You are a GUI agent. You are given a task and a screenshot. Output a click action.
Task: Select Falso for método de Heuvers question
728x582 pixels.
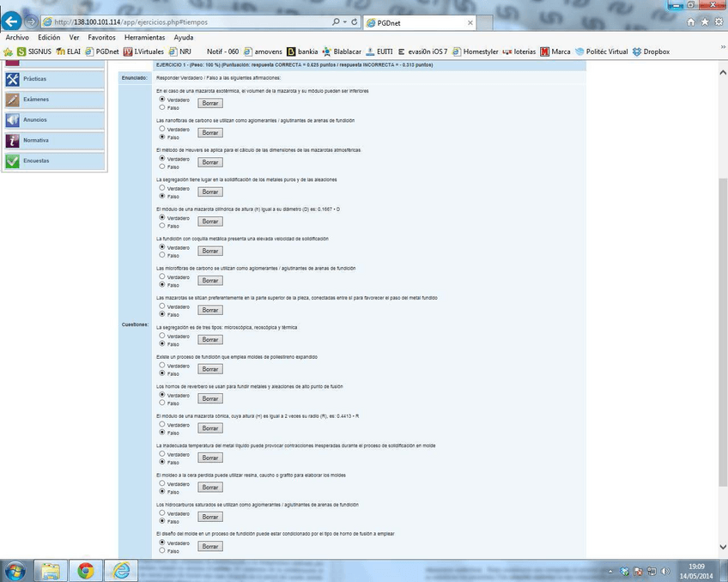pyautogui.click(x=162, y=167)
